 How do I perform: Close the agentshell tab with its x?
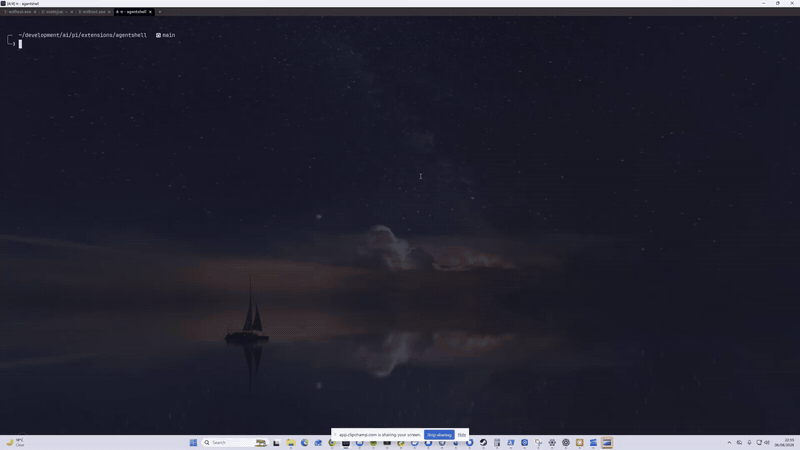click(151, 12)
